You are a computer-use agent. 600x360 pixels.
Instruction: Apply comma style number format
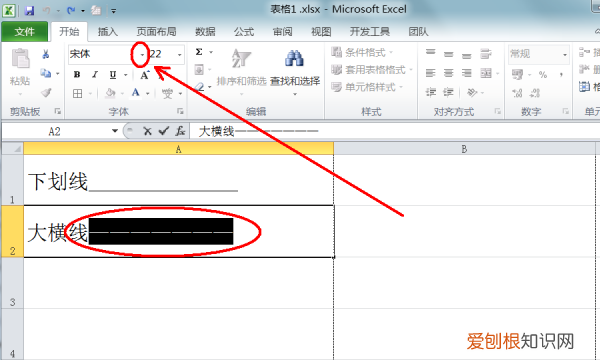561,75
